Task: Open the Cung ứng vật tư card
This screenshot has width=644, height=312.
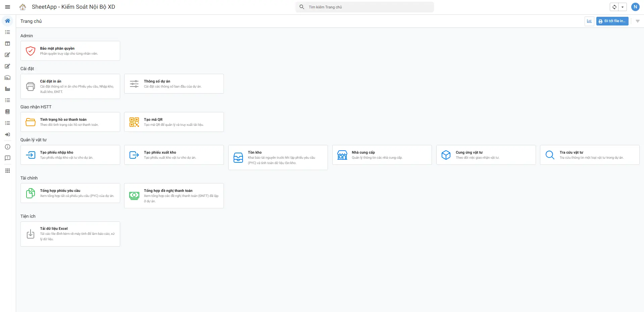Action: 486,155
